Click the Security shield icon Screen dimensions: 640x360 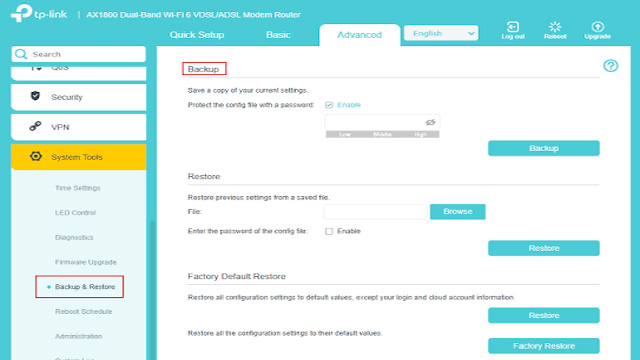pos(36,96)
